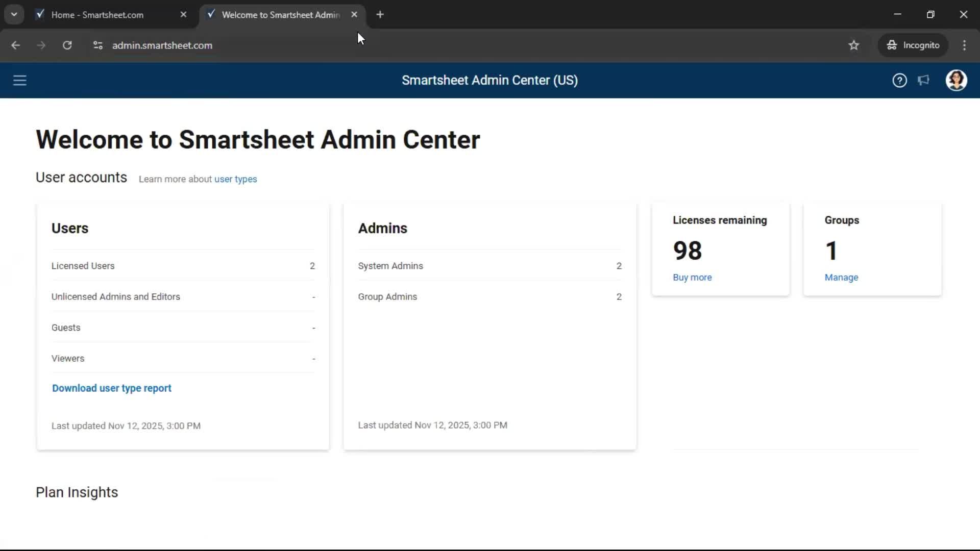Open the user profile avatar menu
The image size is (980, 551).
[x=956, y=81]
